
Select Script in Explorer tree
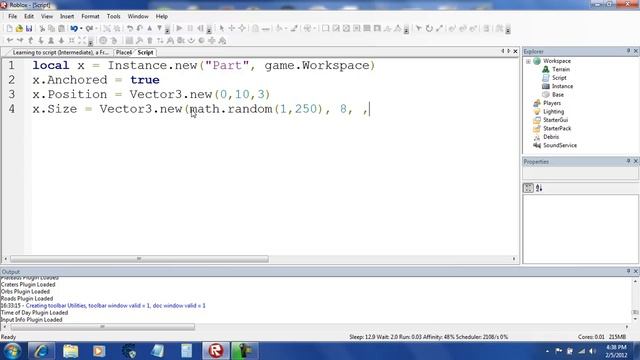click(559, 78)
